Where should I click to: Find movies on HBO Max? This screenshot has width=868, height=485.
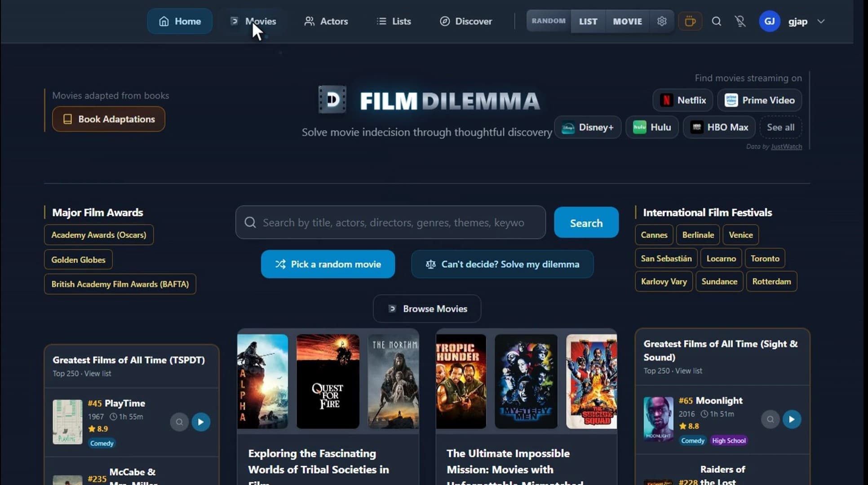[x=719, y=127]
